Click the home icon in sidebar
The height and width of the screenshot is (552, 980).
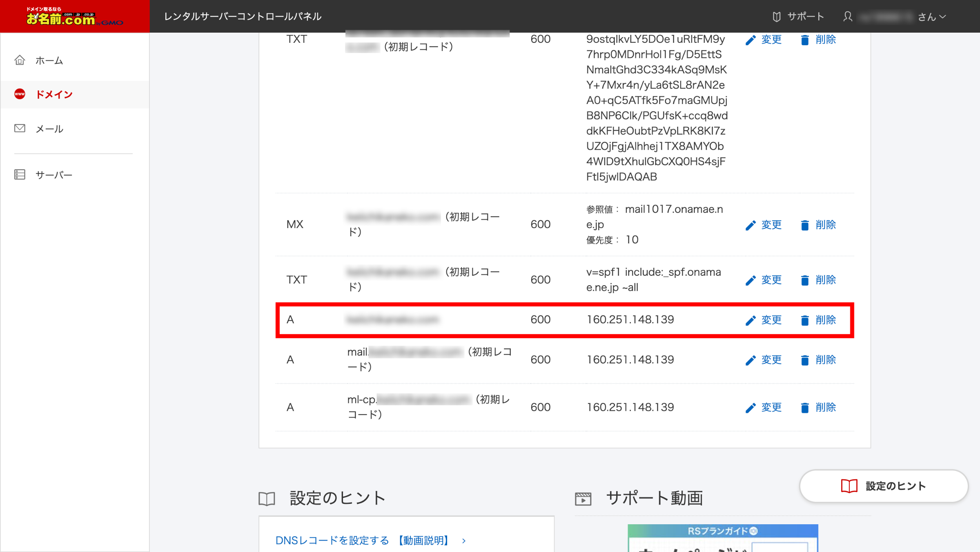(20, 60)
